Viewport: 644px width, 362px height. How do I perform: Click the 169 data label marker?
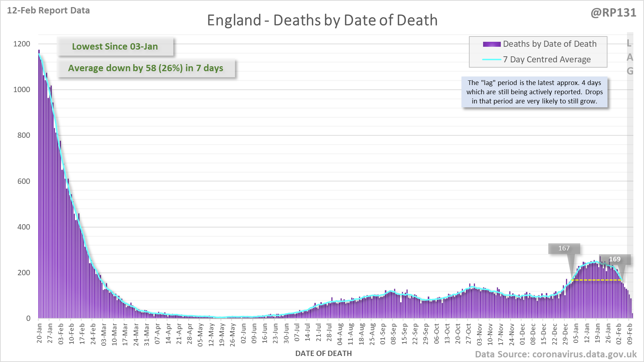[x=615, y=259]
